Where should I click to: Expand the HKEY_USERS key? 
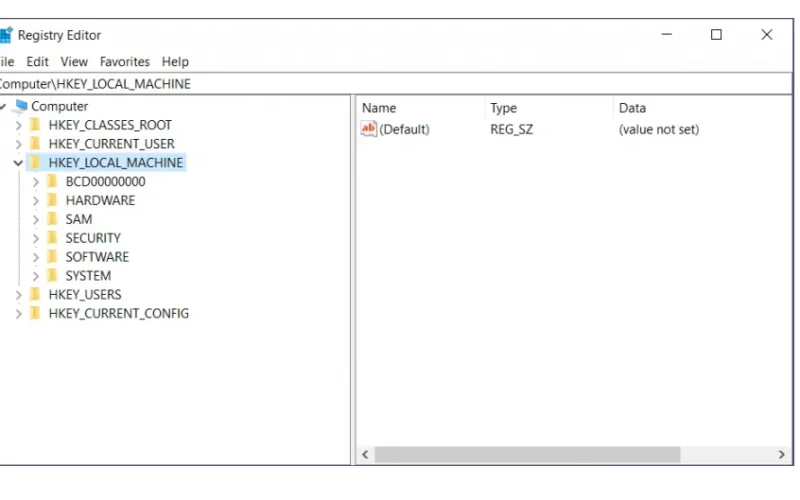click(x=18, y=295)
